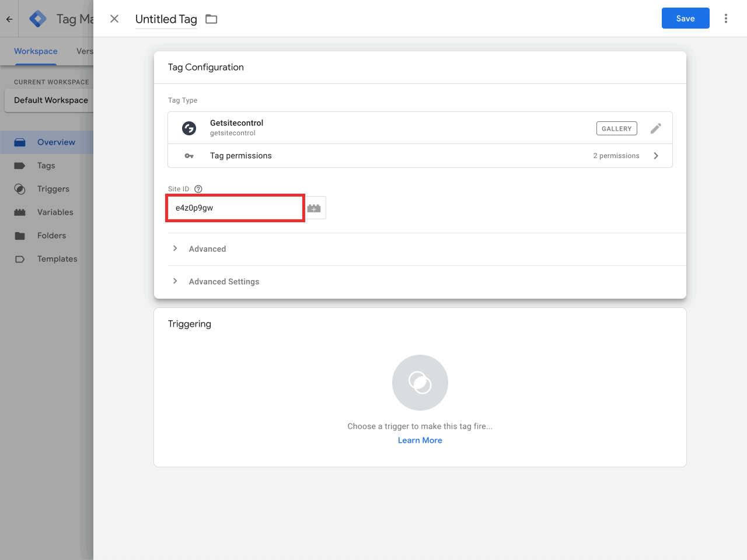Click the back arrow to Tag Manager
Viewport: 747px width, 560px height.
(9, 18)
